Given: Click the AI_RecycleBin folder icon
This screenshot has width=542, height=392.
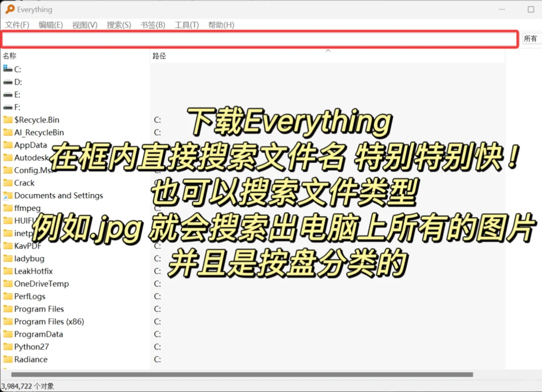Looking at the screenshot, I should (8, 132).
